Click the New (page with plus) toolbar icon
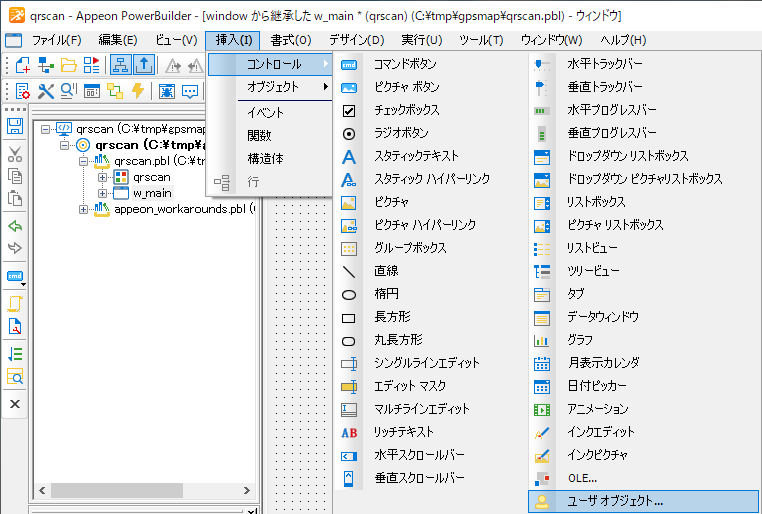Image resolution: width=762 pixels, height=514 pixels. 23,65
